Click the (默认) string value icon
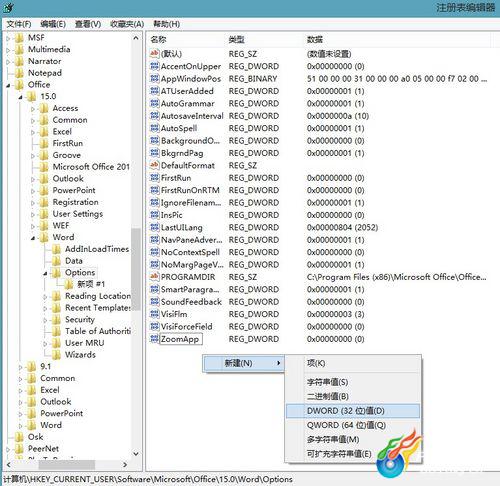 154,53
